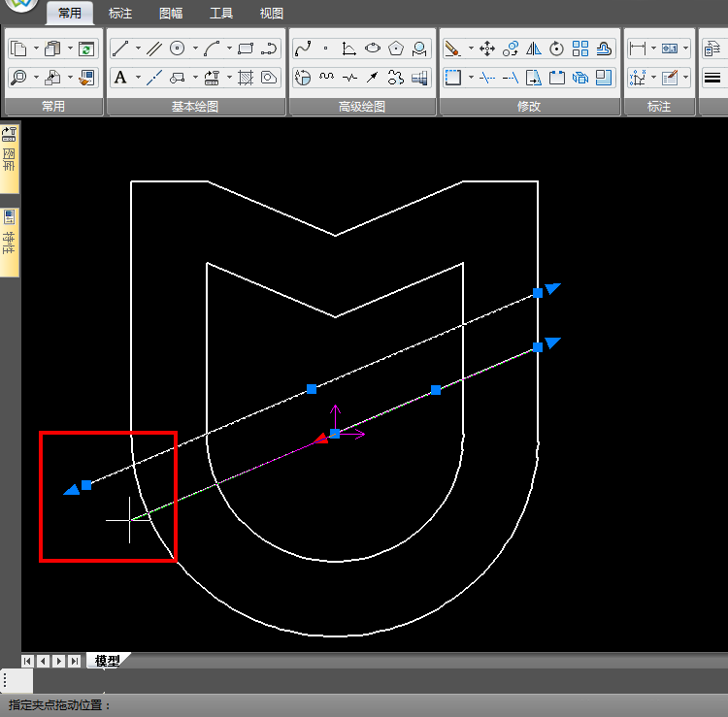Click the blue midpoint grip on upper line
Image resolution: width=728 pixels, height=717 pixels.
[x=312, y=389]
